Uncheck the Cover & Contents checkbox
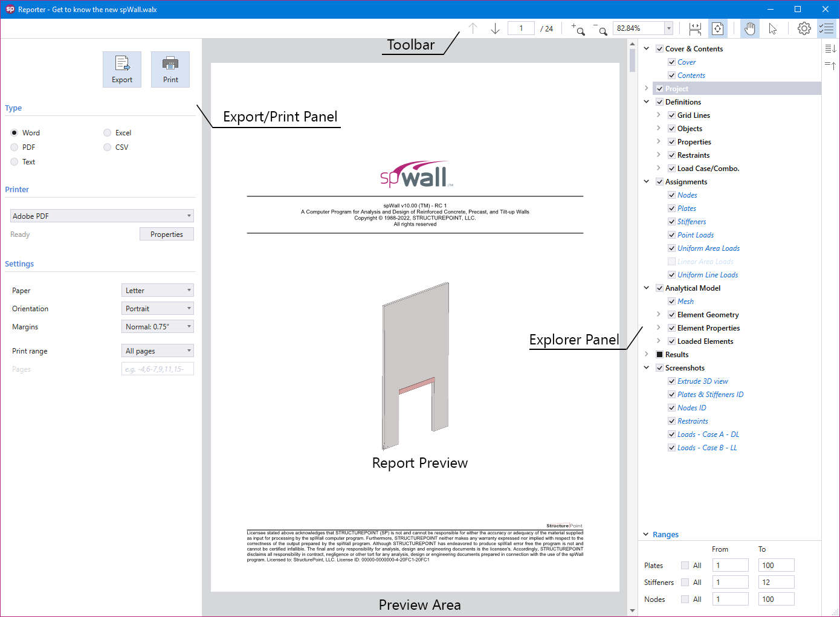Screen dimensions: 840x617 (x=660, y=49)
